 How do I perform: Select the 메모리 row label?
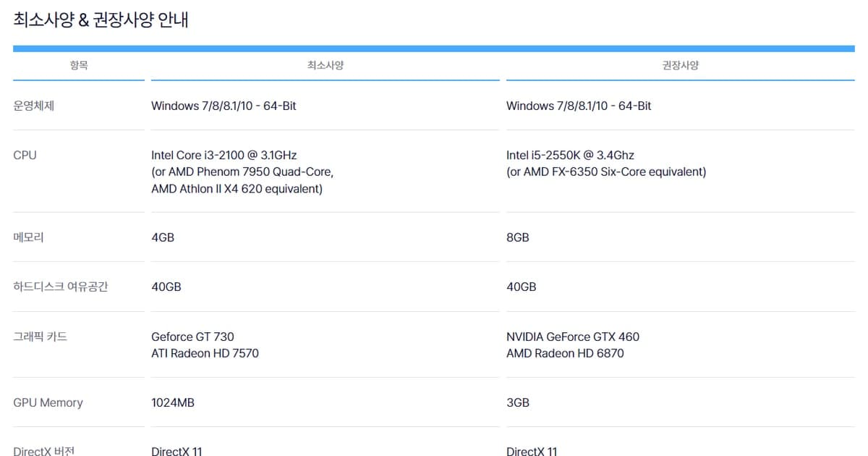click(x=29, y=237)
